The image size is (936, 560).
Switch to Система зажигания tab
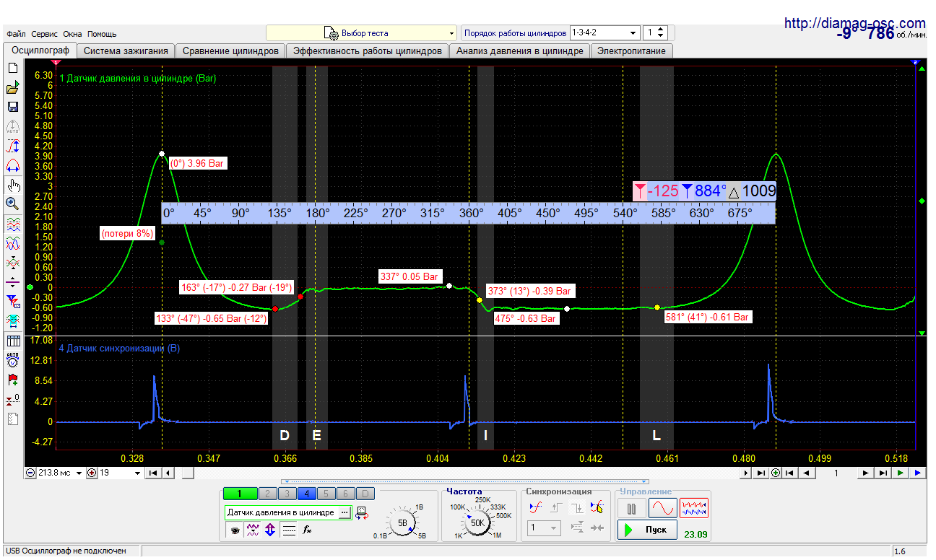pos(126,51)
